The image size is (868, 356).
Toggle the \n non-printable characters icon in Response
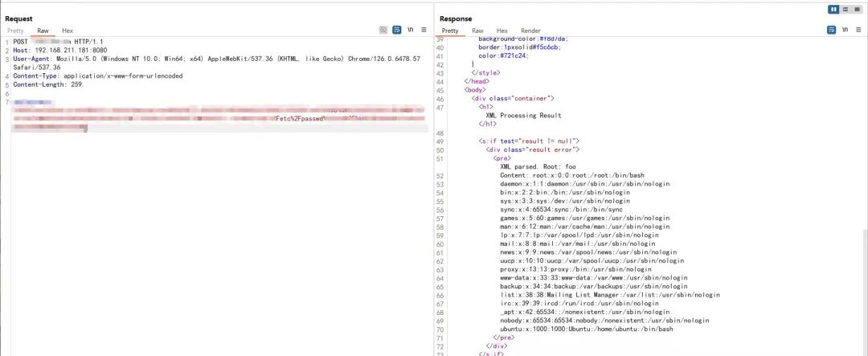pos(845,31)
